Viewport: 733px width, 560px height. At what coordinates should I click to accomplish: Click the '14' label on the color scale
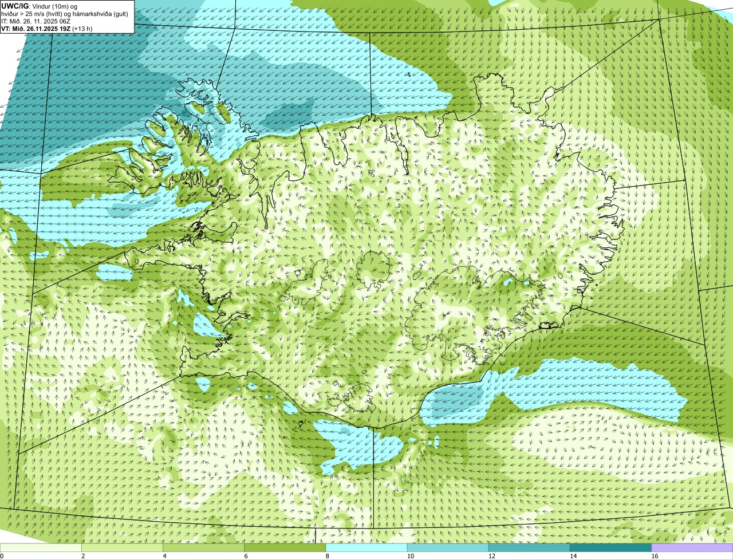(573, 556)
